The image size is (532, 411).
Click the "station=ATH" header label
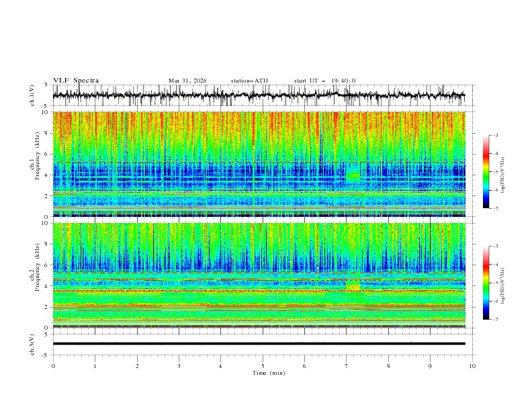249,81
